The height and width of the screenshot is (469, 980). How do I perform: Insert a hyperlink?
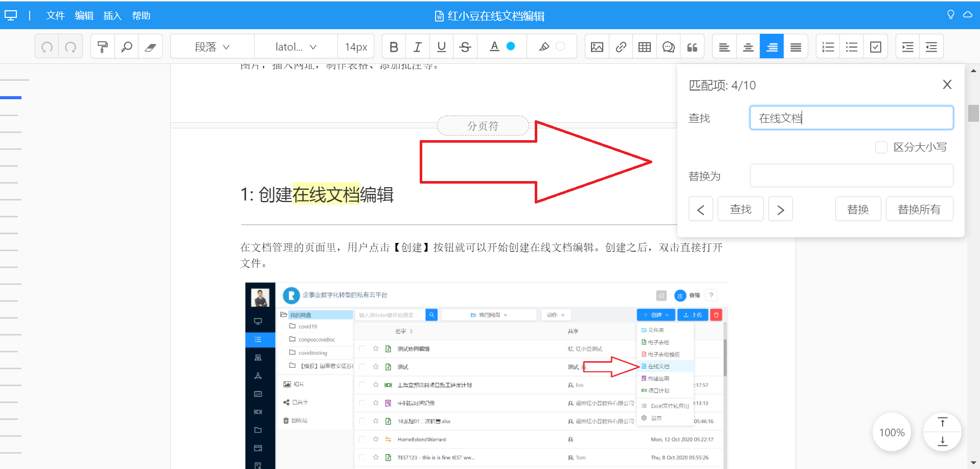pos(621,47)
